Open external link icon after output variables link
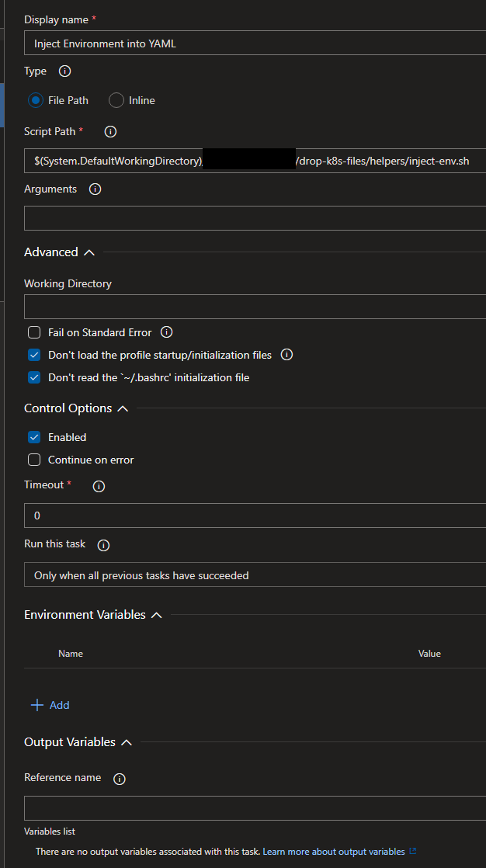Viewport: 486px width, 868px height. 412,852
